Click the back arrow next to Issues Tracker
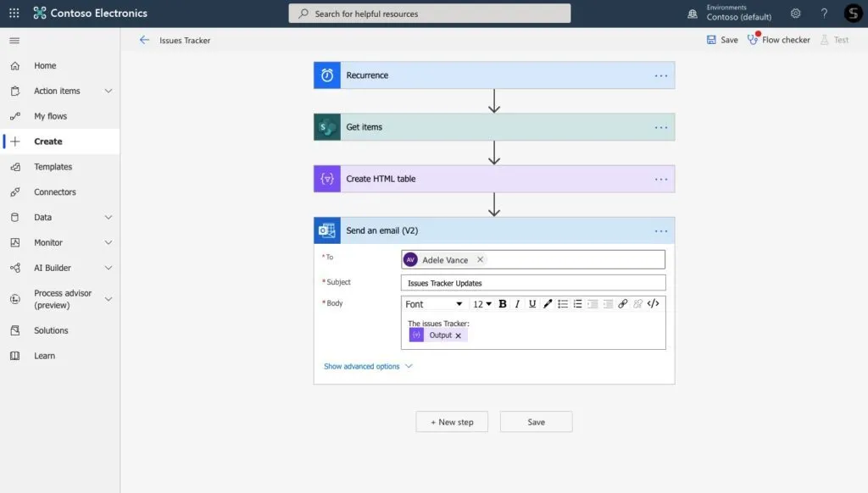This screenshot has height=493, width=868. tap(144, 40)
